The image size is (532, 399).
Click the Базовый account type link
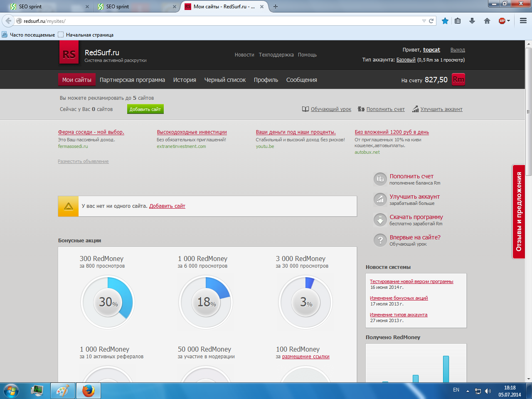(x=406, y=60)
